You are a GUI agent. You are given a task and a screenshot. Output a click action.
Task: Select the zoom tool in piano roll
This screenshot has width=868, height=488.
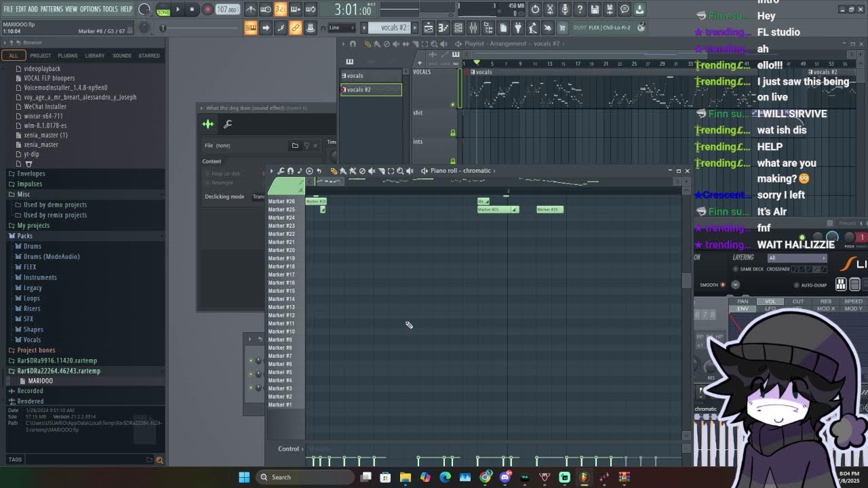coord(400,171)
